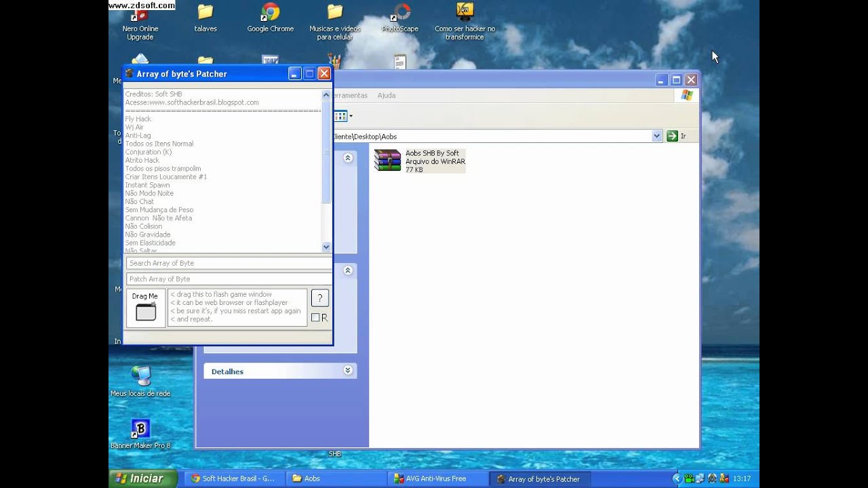Select Não Modo Noite entry

[149, 193]
